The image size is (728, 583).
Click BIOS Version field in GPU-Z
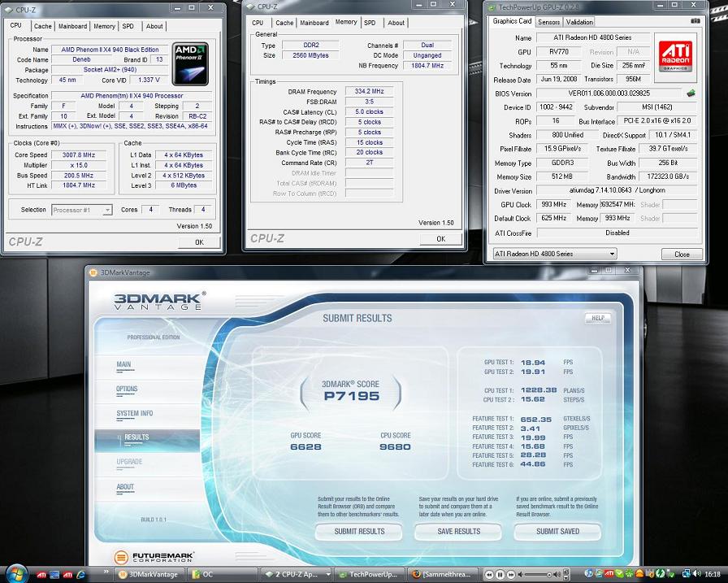tap(609, 94)
